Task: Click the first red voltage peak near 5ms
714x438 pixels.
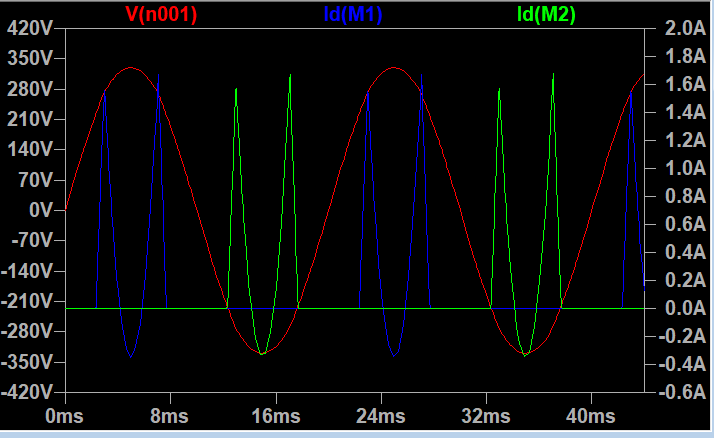Action: click(x=131, y=68)
